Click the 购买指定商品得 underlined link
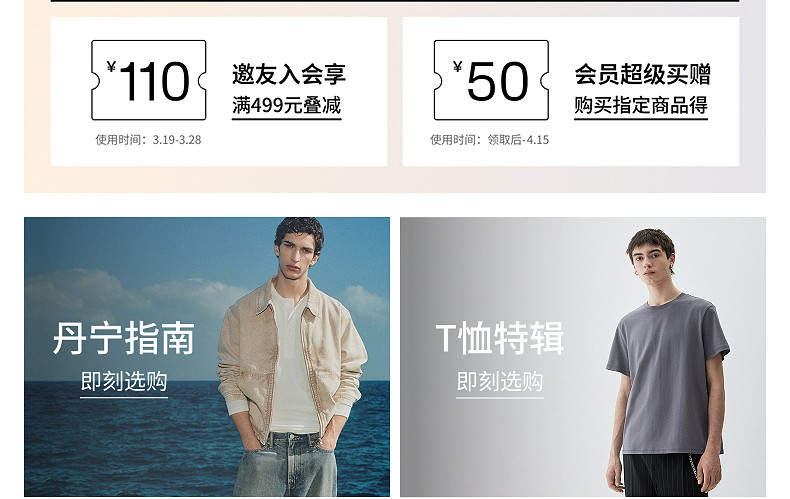 pos(641,106)
